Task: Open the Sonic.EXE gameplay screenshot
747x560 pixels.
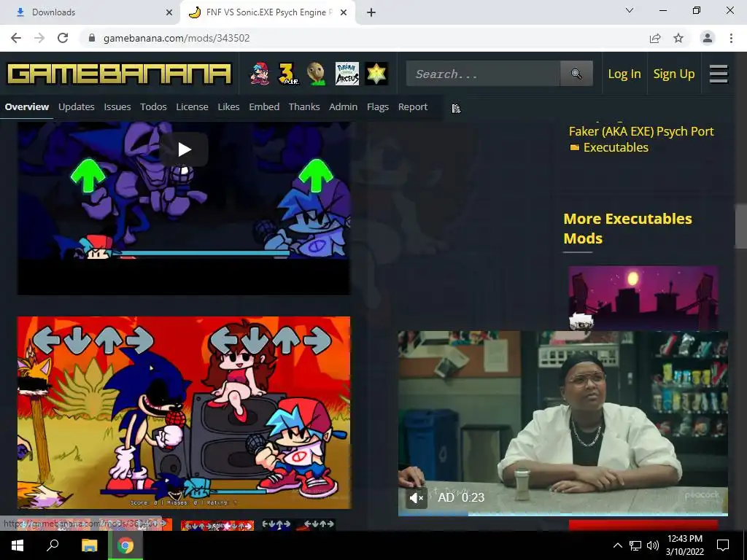Action: 184,413
